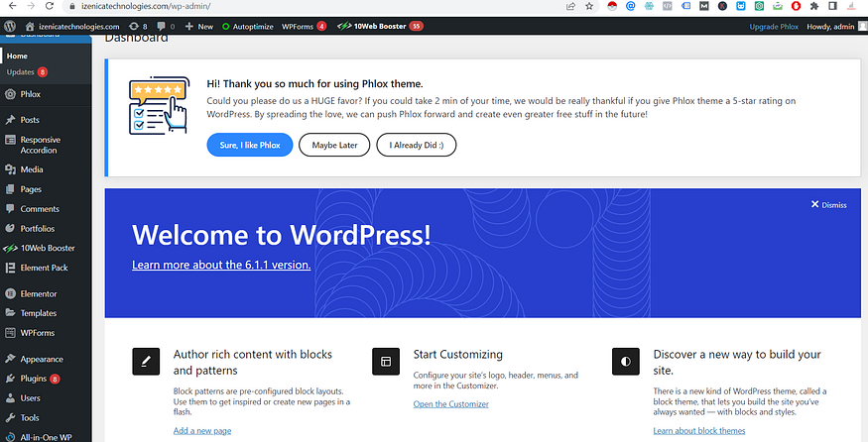The height and width of the screenshot is (442, 868).
Task: Click the Elementor sidebar icon
Action: click(x=10, y=293)
